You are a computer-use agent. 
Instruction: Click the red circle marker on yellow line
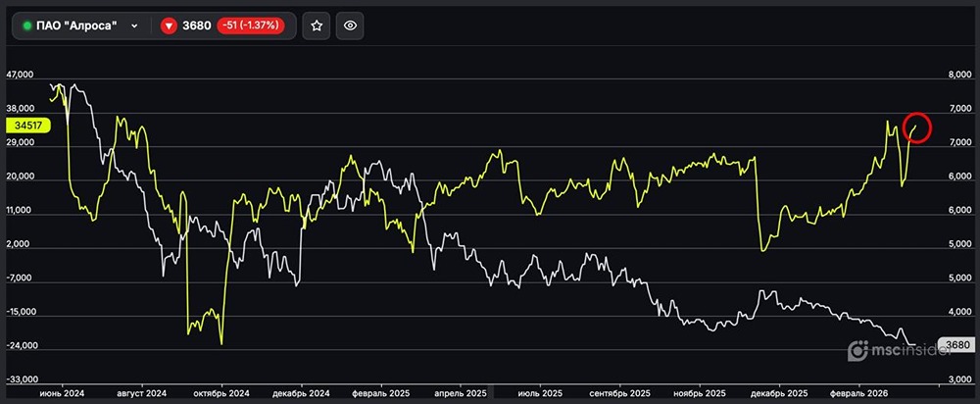pos(919,127)
